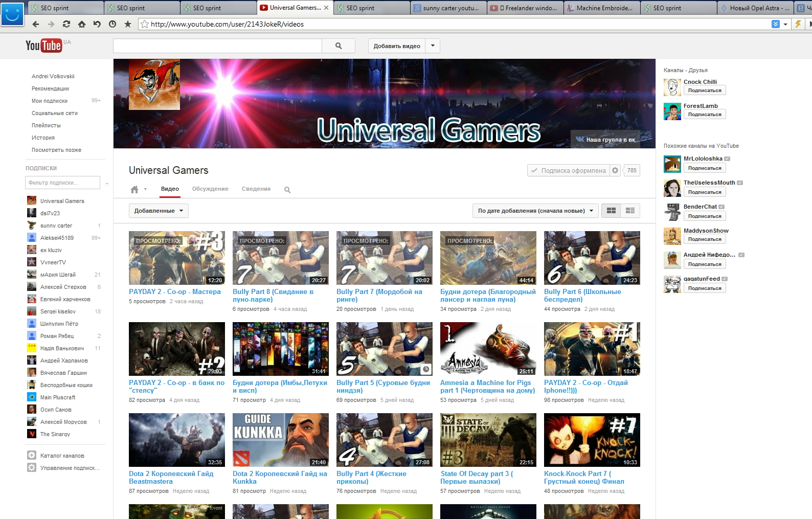The image size is (812, 519).
Task: Subscribe to qaqatunFeed channel
Action: 705,288
